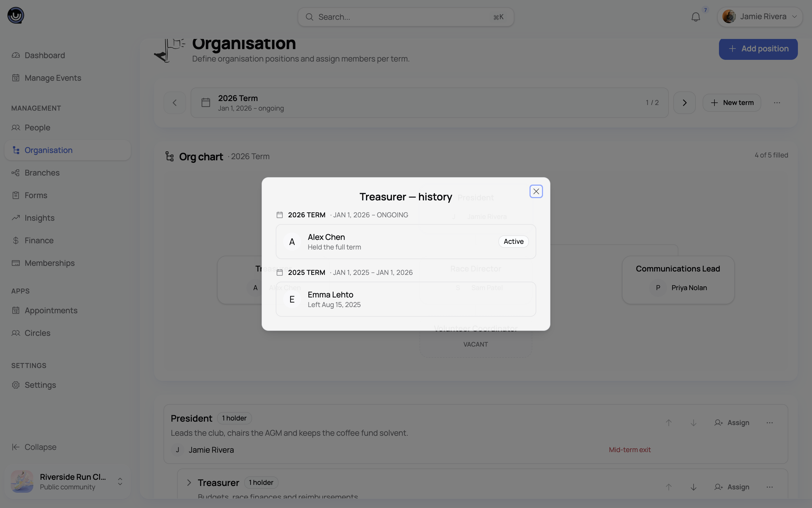Click Jamie Rivera under President list
The height and width of the screenshot is (508, 812).
click(x=211, y=450)
